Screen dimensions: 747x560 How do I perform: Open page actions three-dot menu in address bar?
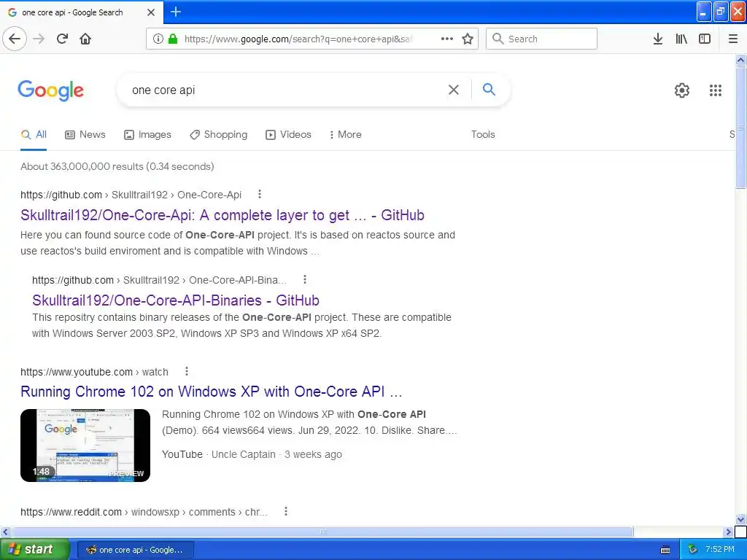[x=447, y=39]
